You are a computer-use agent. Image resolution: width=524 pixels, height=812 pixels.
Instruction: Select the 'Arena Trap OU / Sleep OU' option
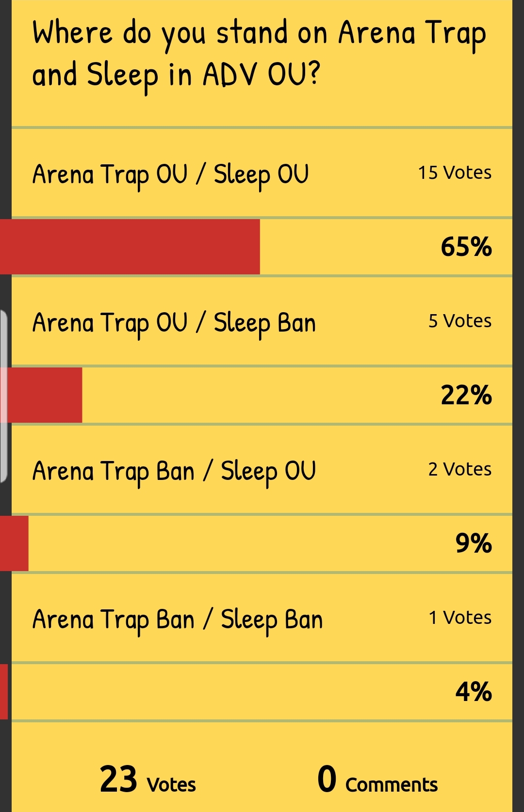tap(170, 175)
